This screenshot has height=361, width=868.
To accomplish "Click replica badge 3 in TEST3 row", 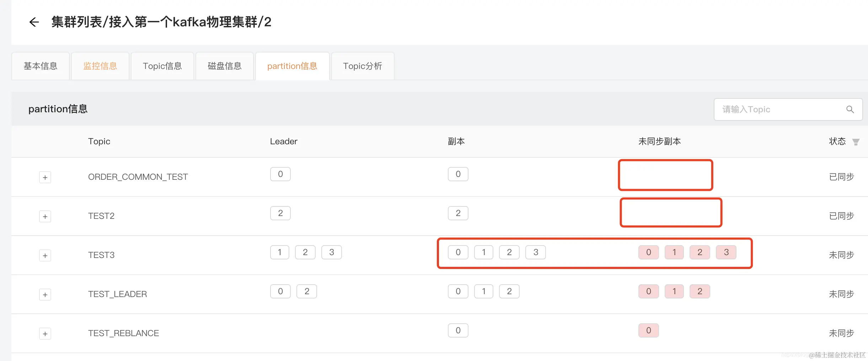I will click(x=536, y=252).
